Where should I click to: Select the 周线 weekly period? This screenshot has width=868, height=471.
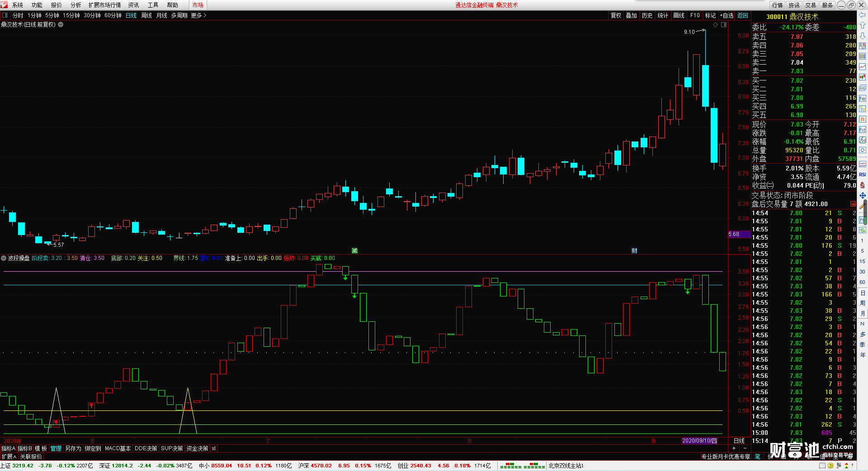(146, 15)
